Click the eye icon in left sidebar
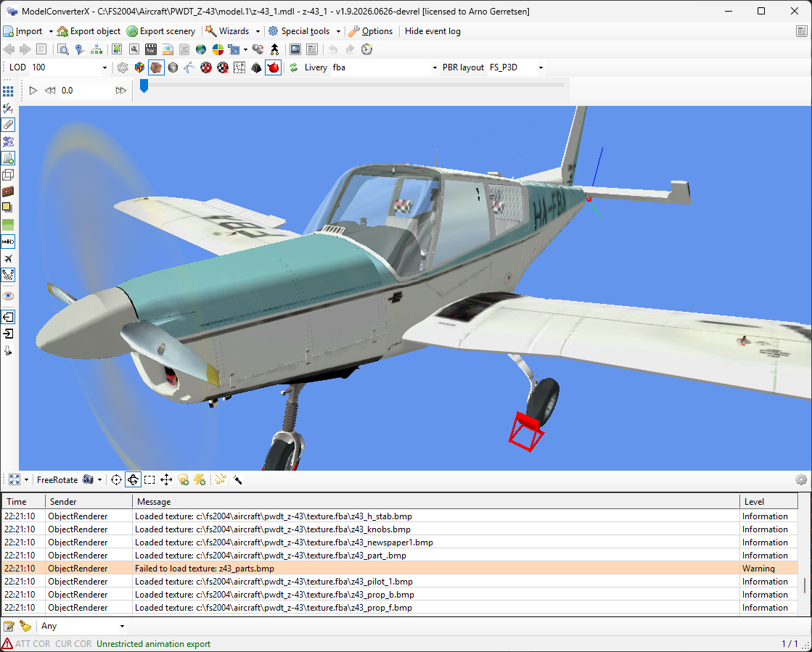The width and height of the screenshot is (812, 652). click(8, 296)
